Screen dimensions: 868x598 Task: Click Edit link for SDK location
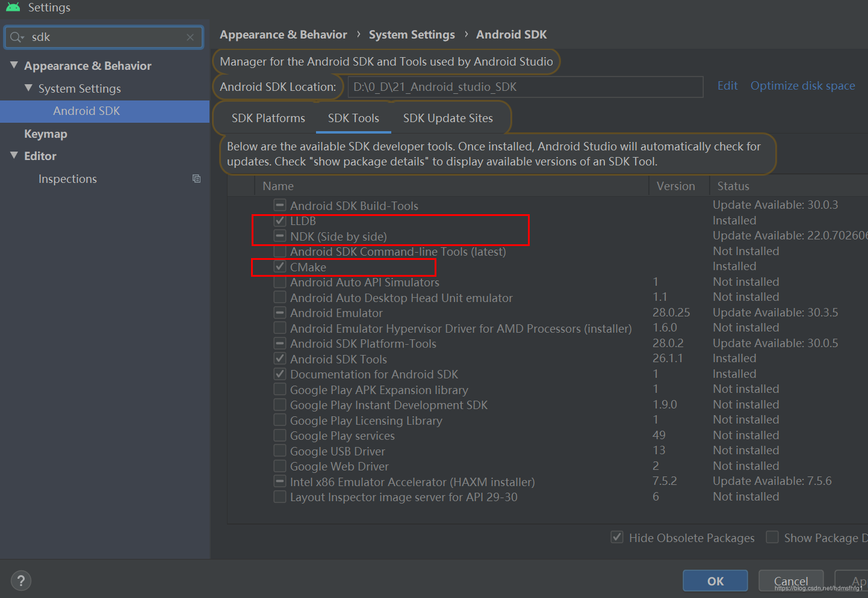click(727, 86)
